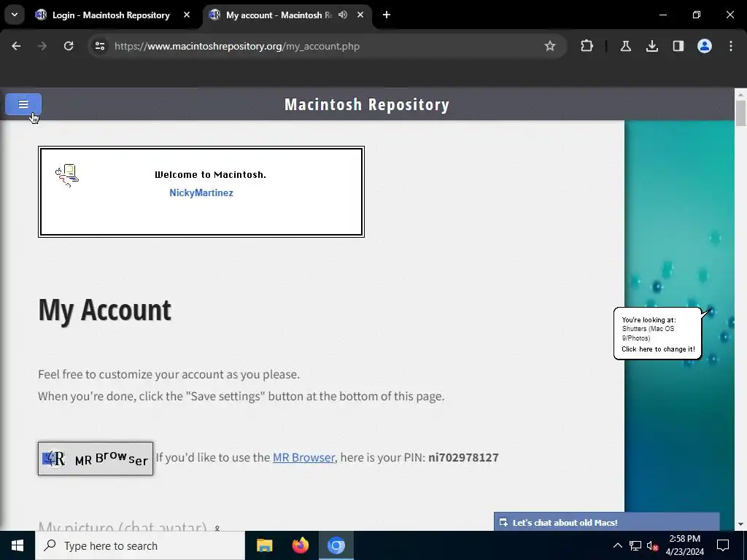Image resolution: width=747 pixels, height=560 pixels.
Task: Click the page vertical scrollbar thumb
Action: [x=740, y=113]
